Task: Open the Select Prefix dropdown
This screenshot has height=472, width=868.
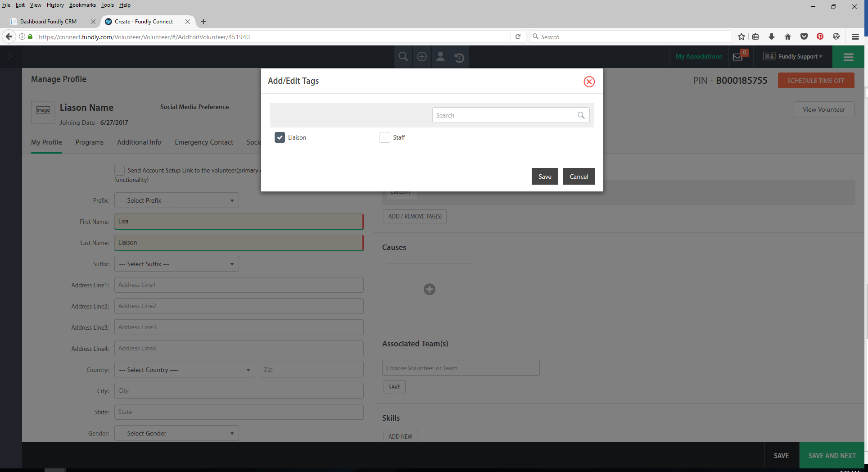Action: point(176,200)
